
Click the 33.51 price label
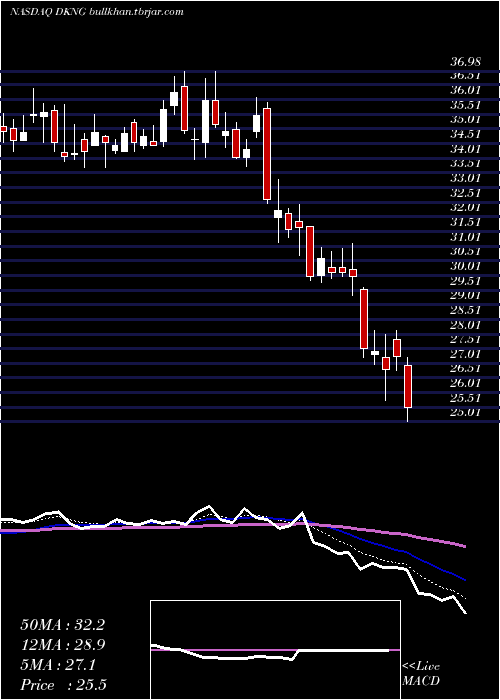(465, 163)
